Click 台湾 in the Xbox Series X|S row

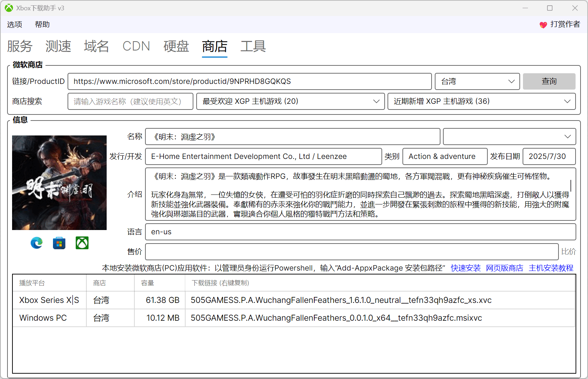tap(110, 300)
